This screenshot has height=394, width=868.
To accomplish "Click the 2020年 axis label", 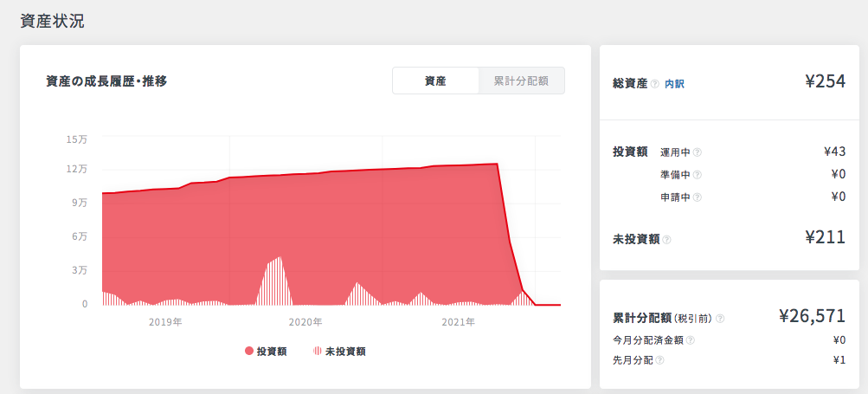I will point(305,321).
